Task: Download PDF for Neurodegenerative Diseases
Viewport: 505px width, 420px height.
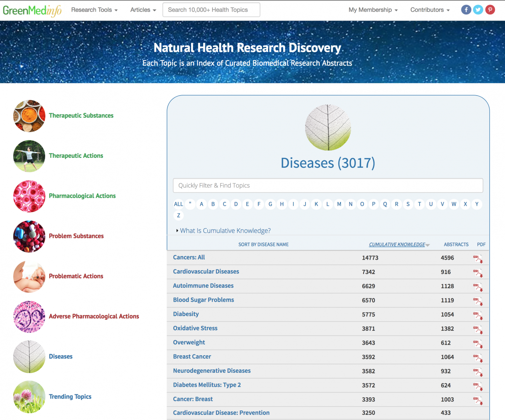Action: (478, 372)
